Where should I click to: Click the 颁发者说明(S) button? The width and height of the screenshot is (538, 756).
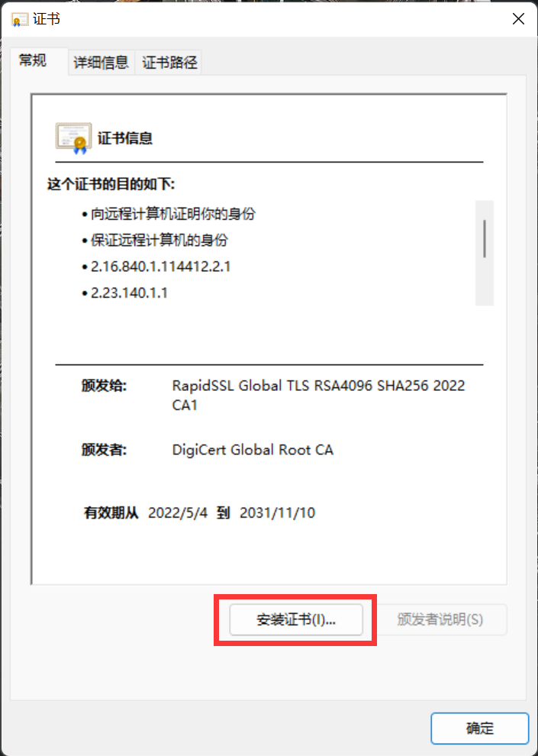click(x=440, y=619)
